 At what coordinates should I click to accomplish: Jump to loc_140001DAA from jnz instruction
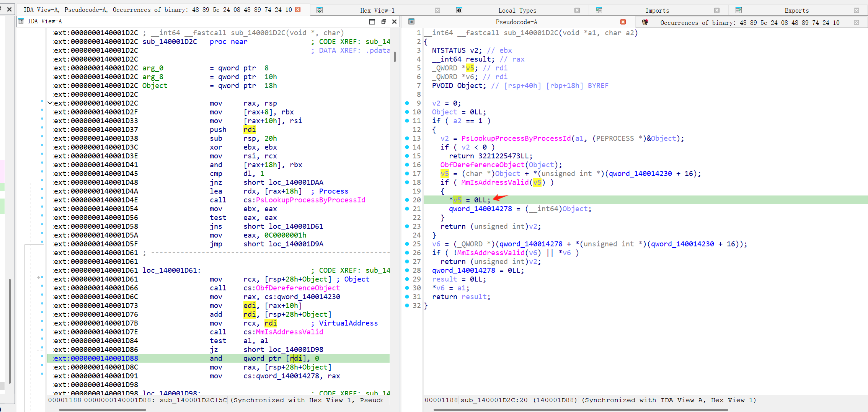296,182
